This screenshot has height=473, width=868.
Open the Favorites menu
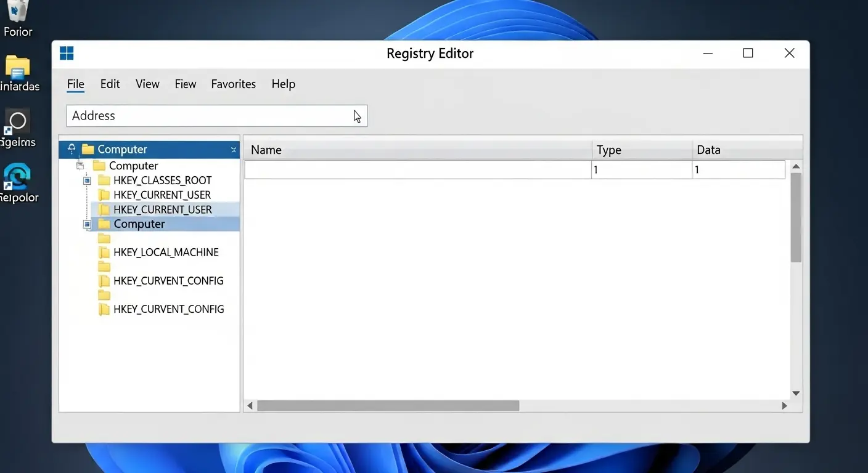[x=233, y=84]
